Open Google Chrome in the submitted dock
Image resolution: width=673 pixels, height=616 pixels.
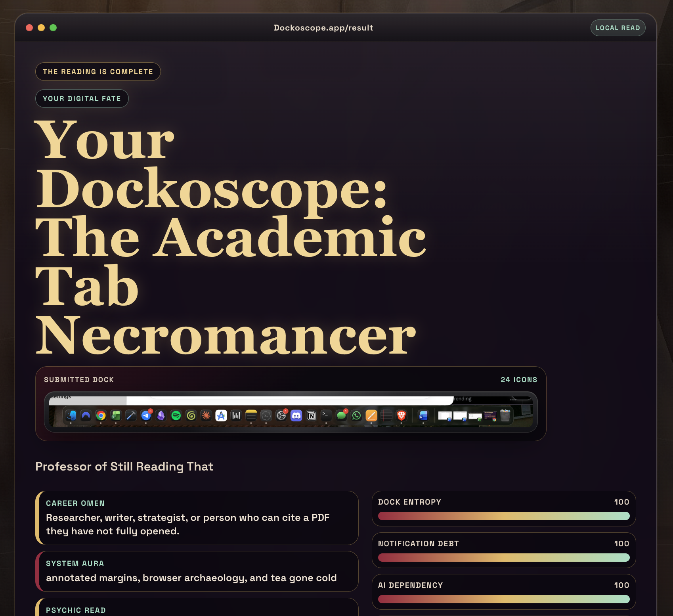101,415
